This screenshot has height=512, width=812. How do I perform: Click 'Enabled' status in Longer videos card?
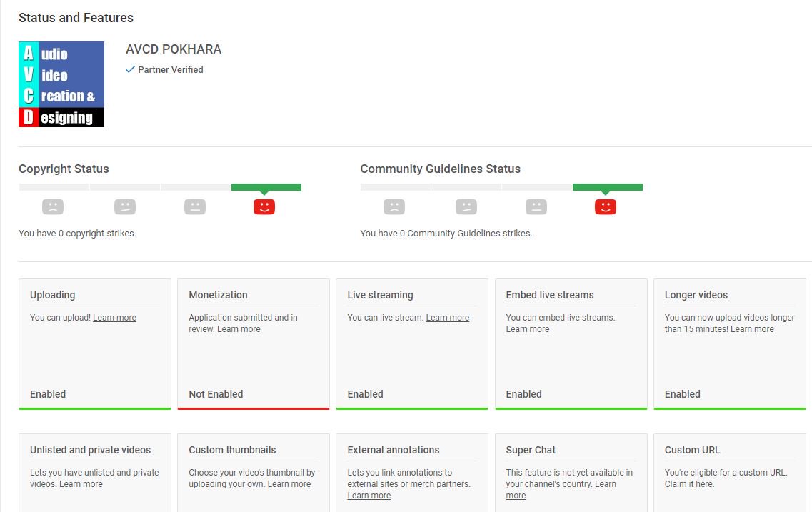(x=683, y=394)
